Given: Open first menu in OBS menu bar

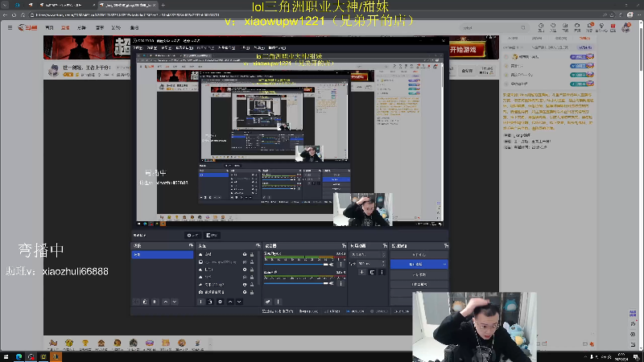Looking at the screenshot, I should 138,48.
